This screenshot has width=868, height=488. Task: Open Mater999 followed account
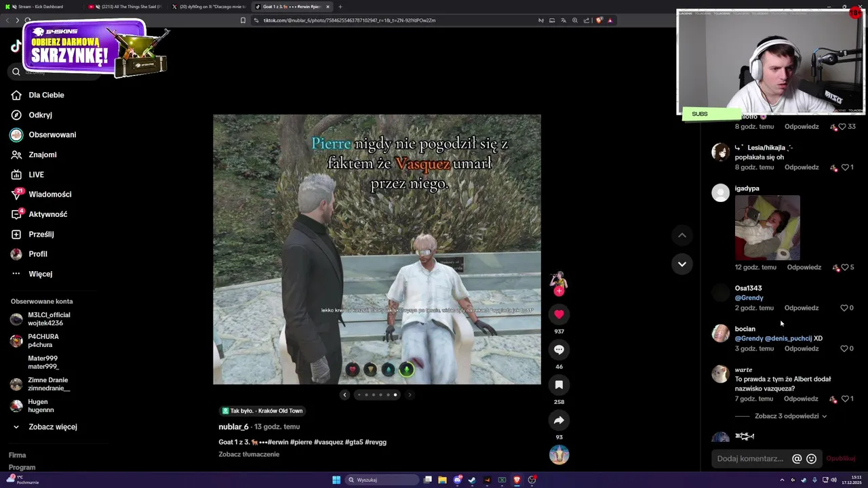(35, 363)
